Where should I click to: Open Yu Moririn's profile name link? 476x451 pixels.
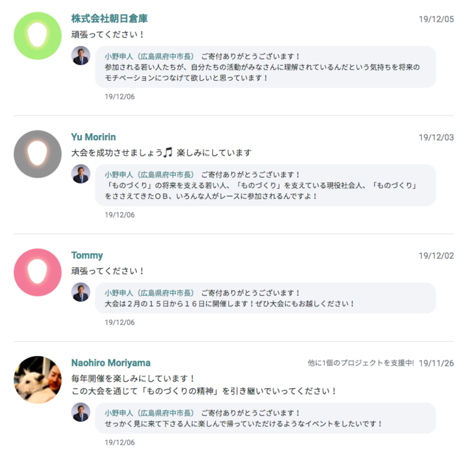[x=93, y=137]
